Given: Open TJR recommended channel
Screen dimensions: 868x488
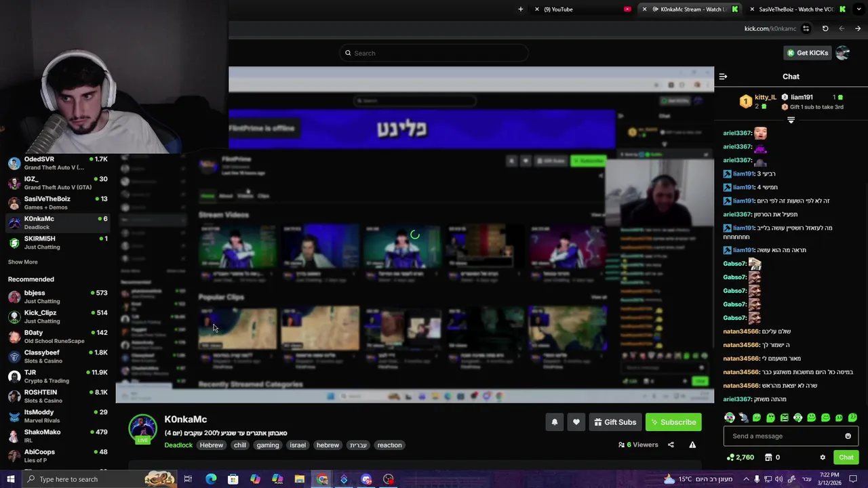Looking at the screenshot, I should [58, 376].
